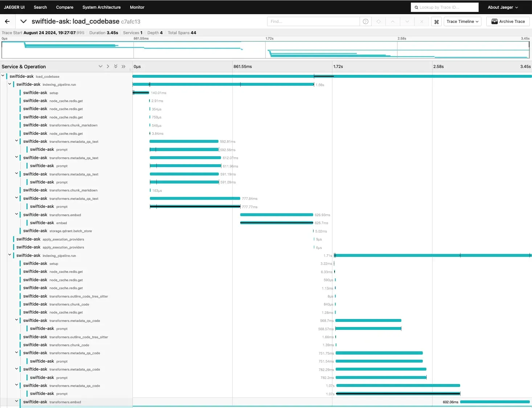Jump to the previous search result arrow
Image resolution: width=532 pixels, height=408 pixels.
point(393,21)
